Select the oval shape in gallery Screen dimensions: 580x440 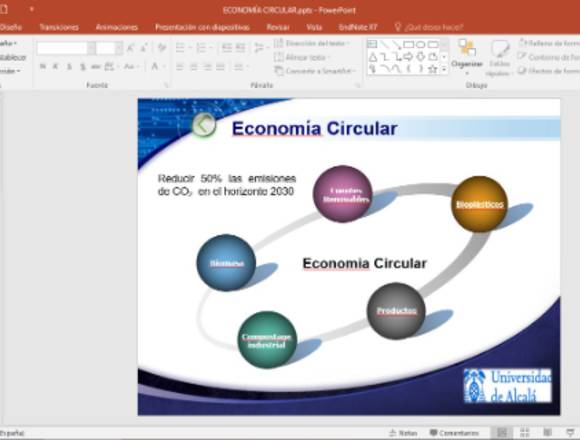[421, 45]
